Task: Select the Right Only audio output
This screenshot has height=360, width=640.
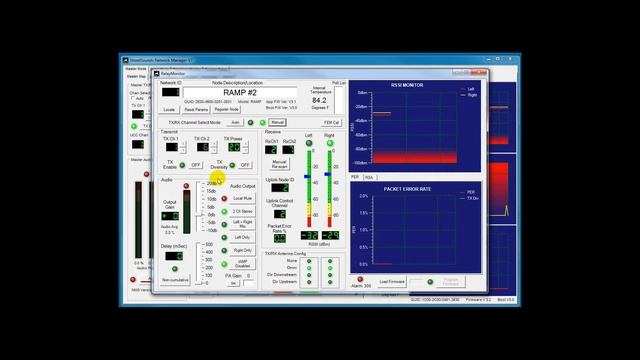Action: (x=242, y=250)
